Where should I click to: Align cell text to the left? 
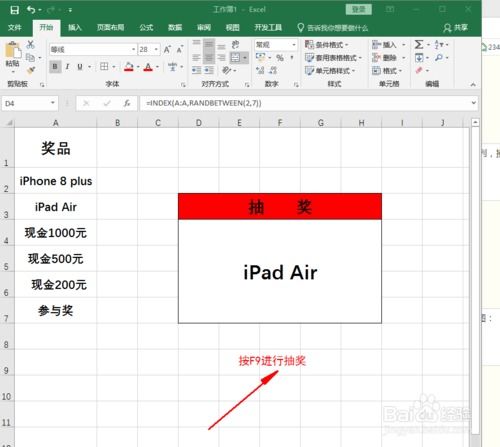(196, 58)
